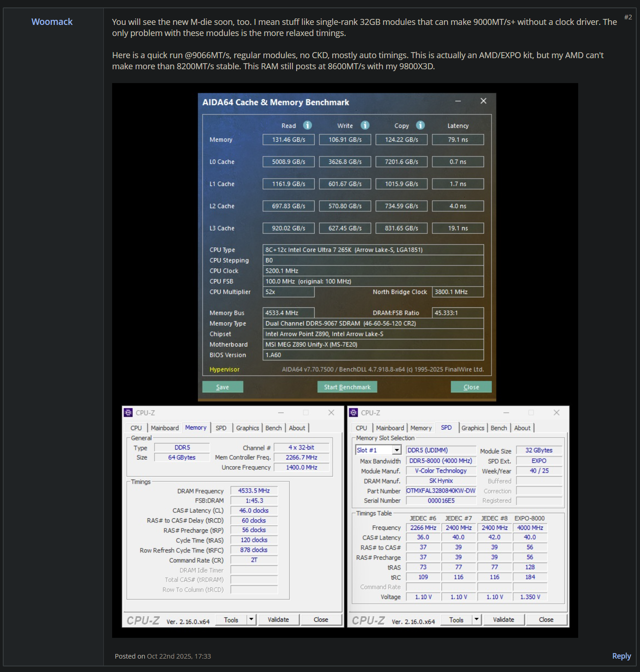The width and height of the screenshot is (640, 672).
Task: Click the yellow Hypervisor label in AIDA64
Action: click(x=224, y=369)
